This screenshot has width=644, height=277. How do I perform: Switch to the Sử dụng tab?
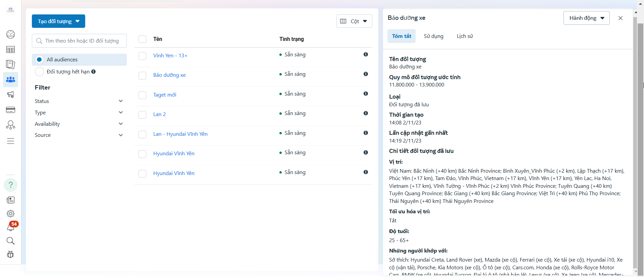[x=433, y=36]
